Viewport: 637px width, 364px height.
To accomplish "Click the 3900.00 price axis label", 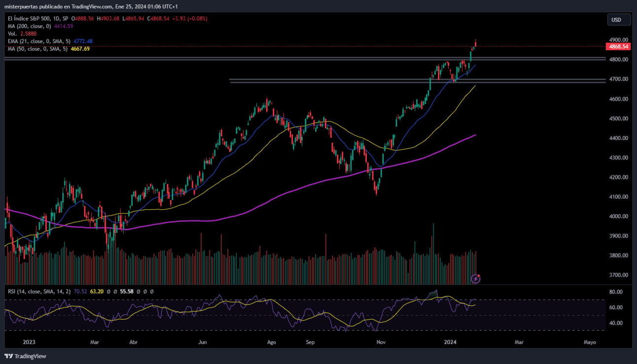I will pyautogui.click(x=619, y=236).
